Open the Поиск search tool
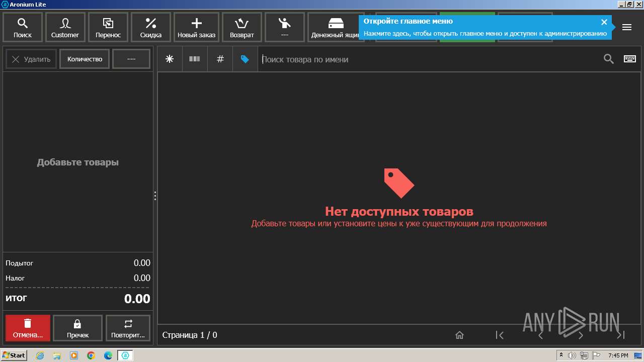This screenshot has height=362, width=644. tap(22, 27)
